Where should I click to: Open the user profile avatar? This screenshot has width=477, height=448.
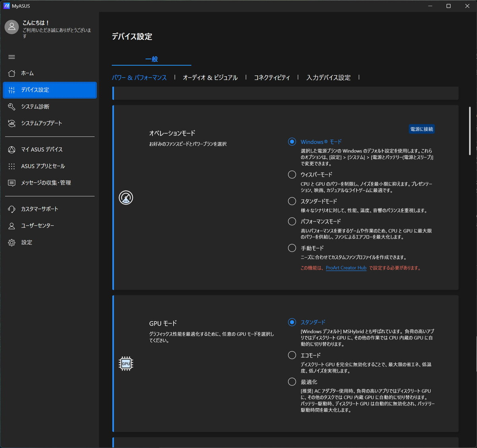[x=12, y=27]
